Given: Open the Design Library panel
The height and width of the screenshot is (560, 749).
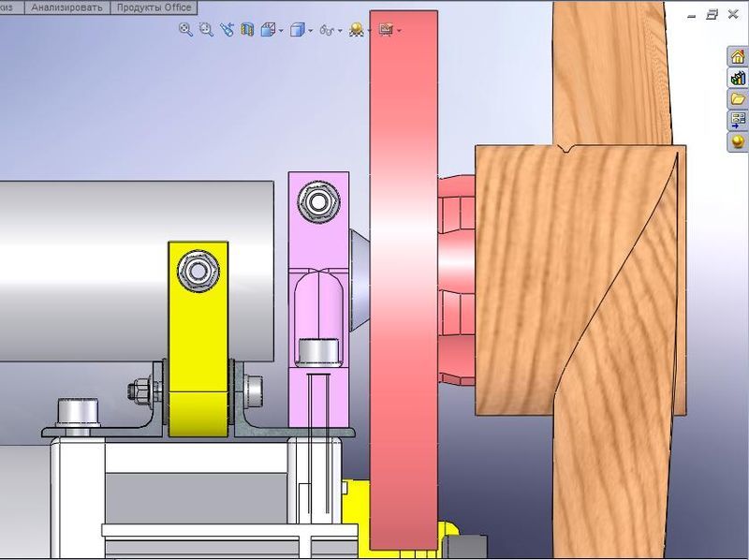Looking at the screenshot, I should click(x=738, y=79).
